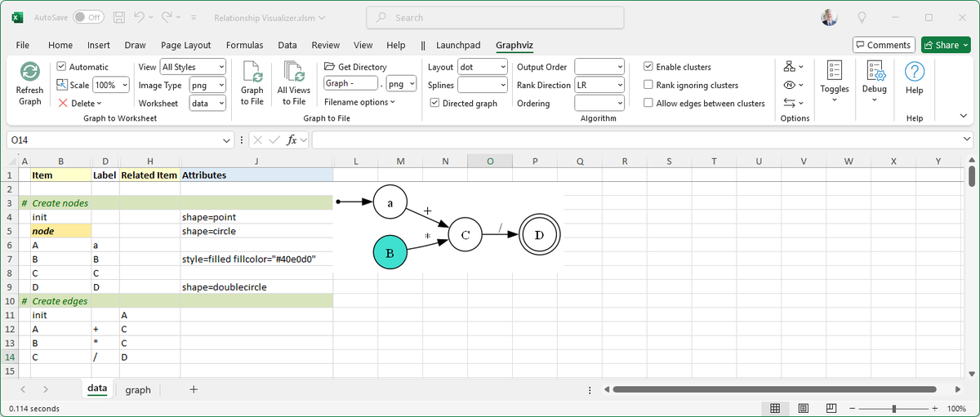This screenshot has height=417, width=980.
Task: Click the All Views to File icon
Action: point(293,72)
